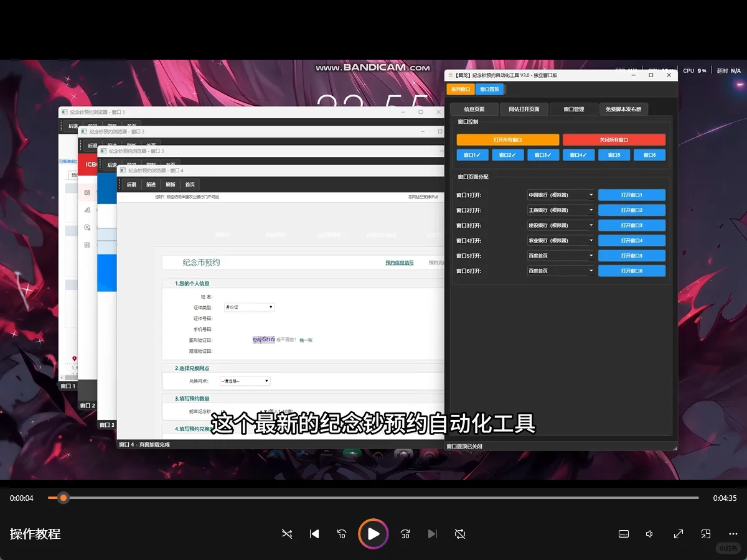Screen dimensions: 747x560
Task: Open subtitles/captions icon in player
Action: (624, 534)
